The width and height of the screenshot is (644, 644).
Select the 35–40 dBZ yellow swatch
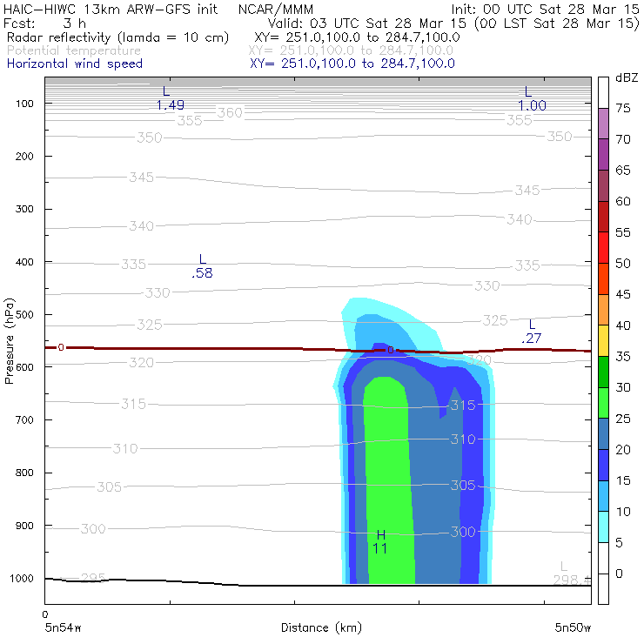pyautogui.click(x=603, y=341)
